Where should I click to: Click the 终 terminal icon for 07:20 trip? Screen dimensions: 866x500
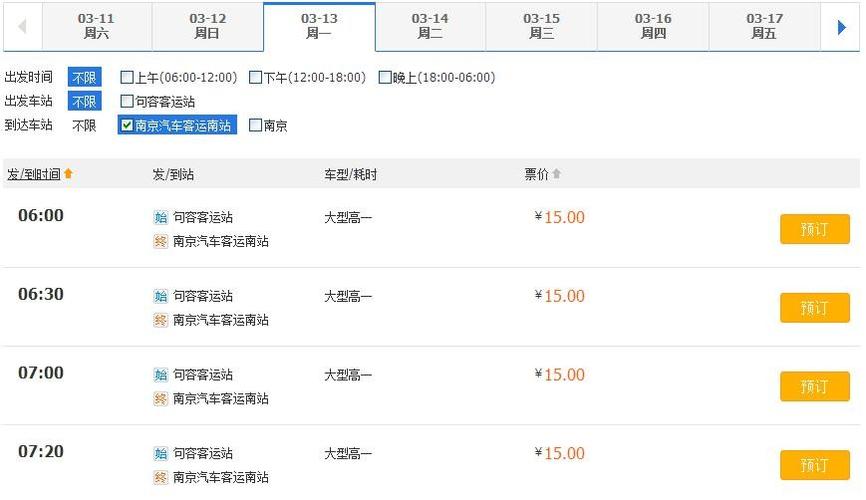[x=161, y=477]
